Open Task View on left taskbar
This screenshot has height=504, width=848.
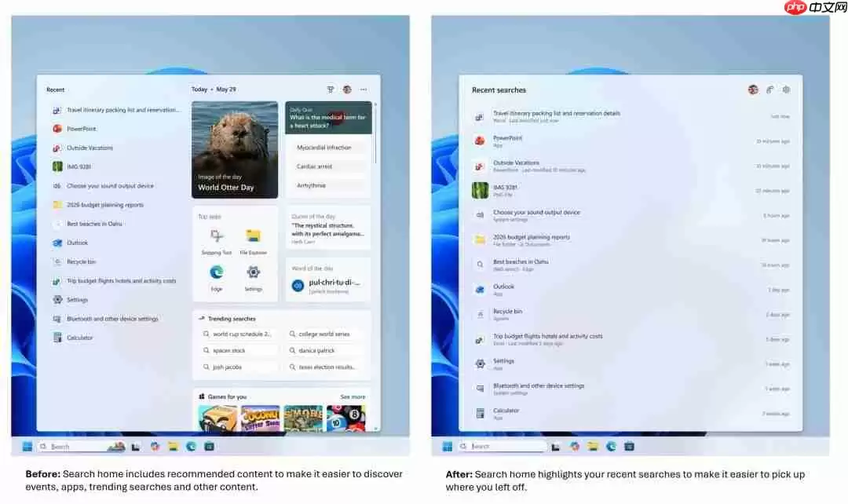136,446
